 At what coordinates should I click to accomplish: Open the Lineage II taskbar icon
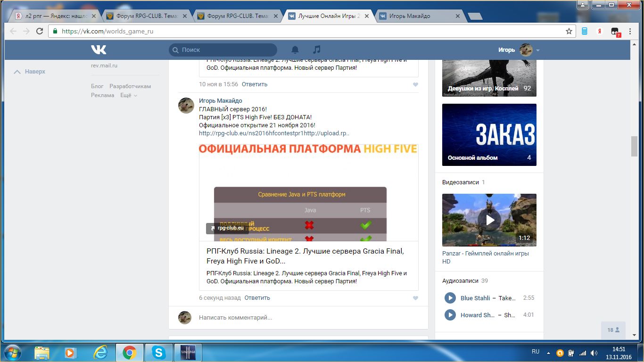(188, 352)
